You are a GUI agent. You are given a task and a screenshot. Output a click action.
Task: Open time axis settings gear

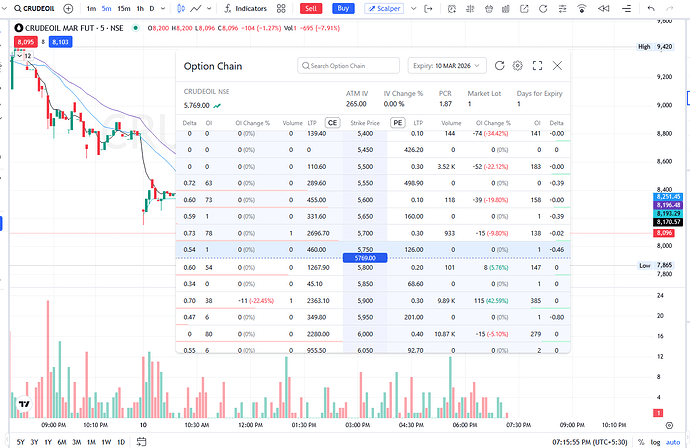(669, 425)
